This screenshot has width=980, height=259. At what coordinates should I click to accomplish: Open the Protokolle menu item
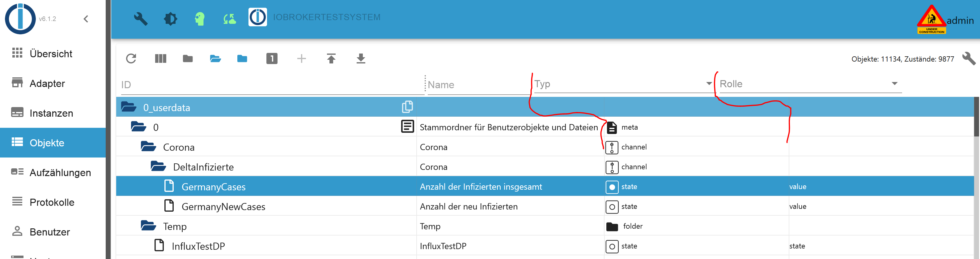tap(53, 202)
